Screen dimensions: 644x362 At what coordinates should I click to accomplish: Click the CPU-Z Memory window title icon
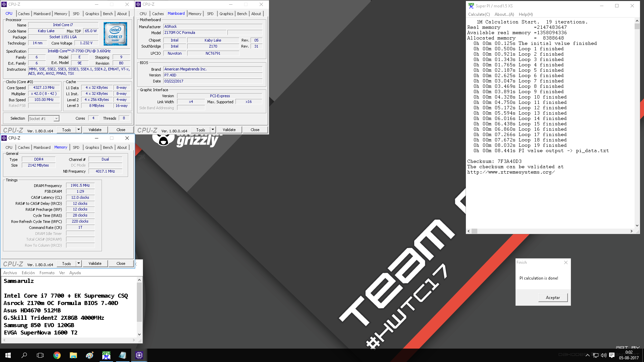(x=4, y=138)
